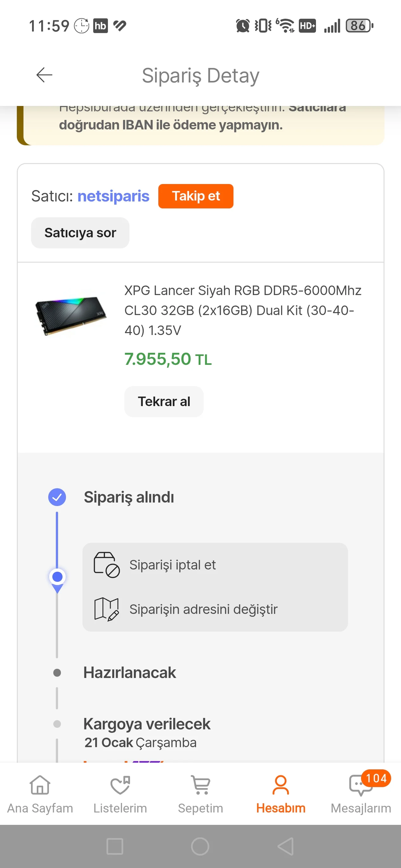Tap the current order progress marker

(x=57, y=577)
